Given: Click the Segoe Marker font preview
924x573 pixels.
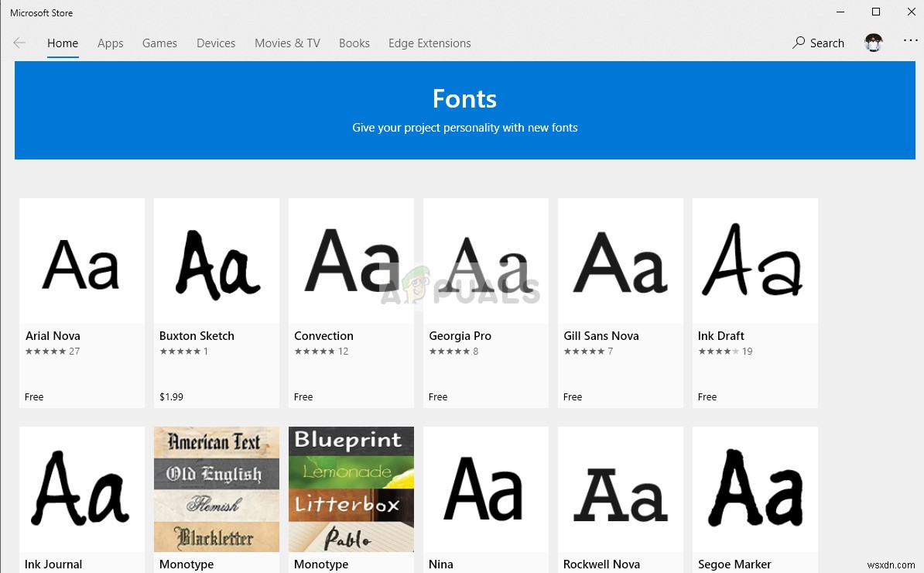Looking at the screenshot, I should [x=755, y=489].
